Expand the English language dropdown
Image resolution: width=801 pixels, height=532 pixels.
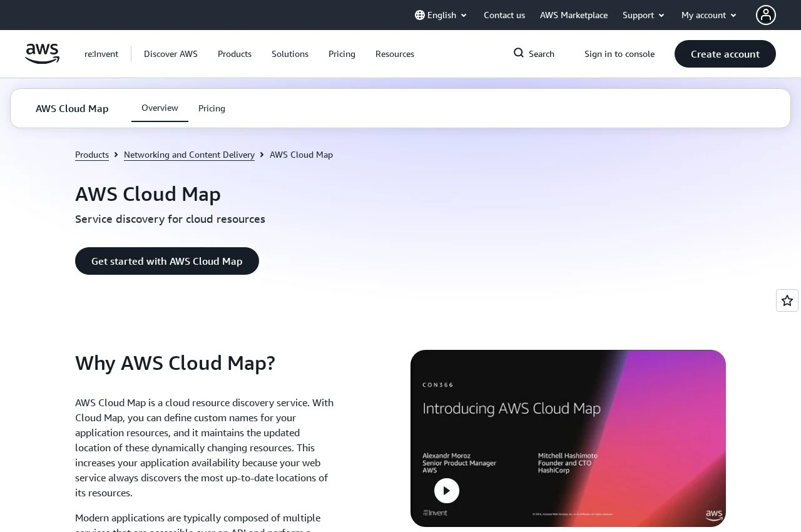tap(441, 15)
